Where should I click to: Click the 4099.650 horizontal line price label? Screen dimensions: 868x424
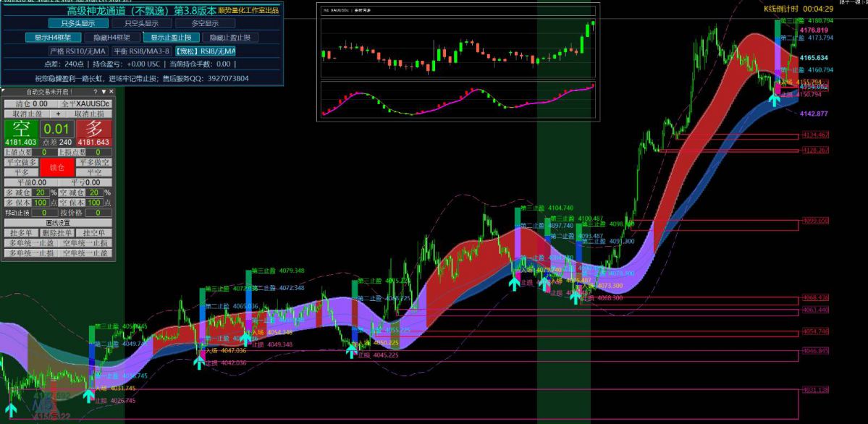pos(816,220)
